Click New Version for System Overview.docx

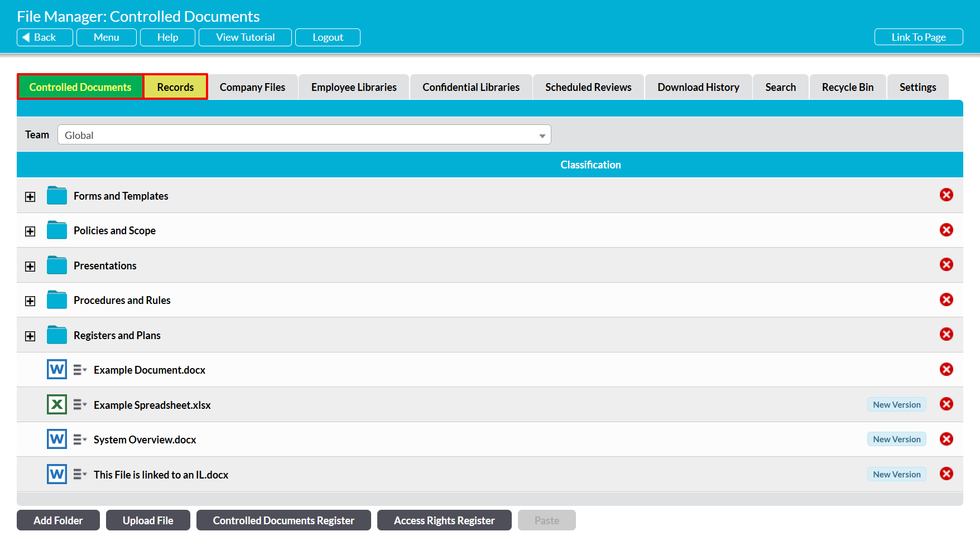point(896,439)
